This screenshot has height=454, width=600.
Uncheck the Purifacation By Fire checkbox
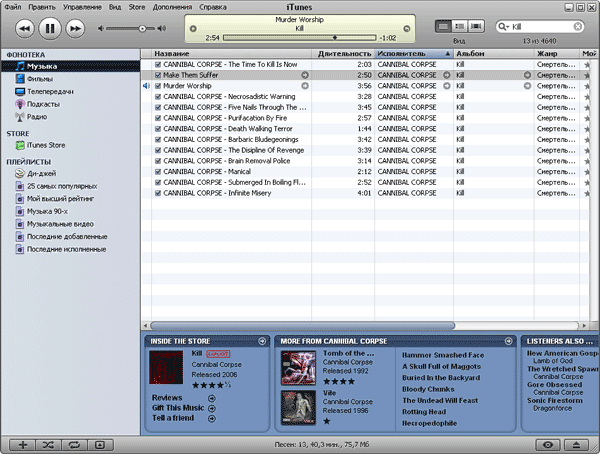tap(158, 118)
